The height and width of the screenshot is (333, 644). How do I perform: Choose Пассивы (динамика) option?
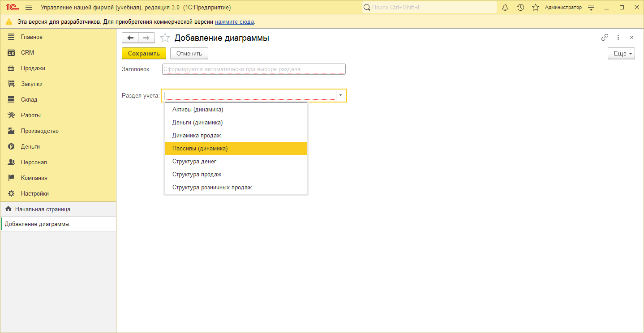[x=236, y=148]
